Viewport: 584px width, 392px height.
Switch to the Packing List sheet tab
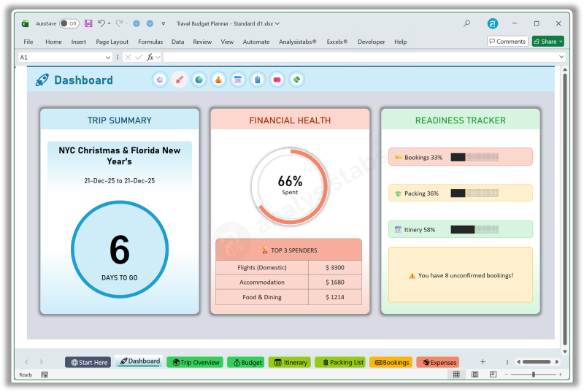[340, 362]
